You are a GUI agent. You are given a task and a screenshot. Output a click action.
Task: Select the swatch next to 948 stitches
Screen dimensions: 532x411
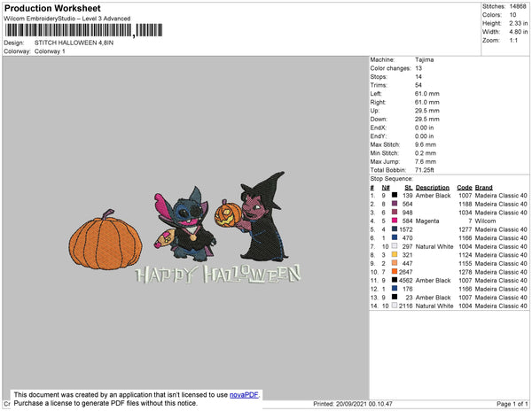(x=395, y=212)
